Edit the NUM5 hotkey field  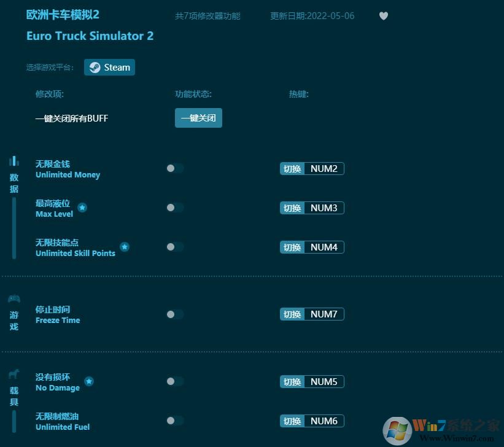click(324, 382)
